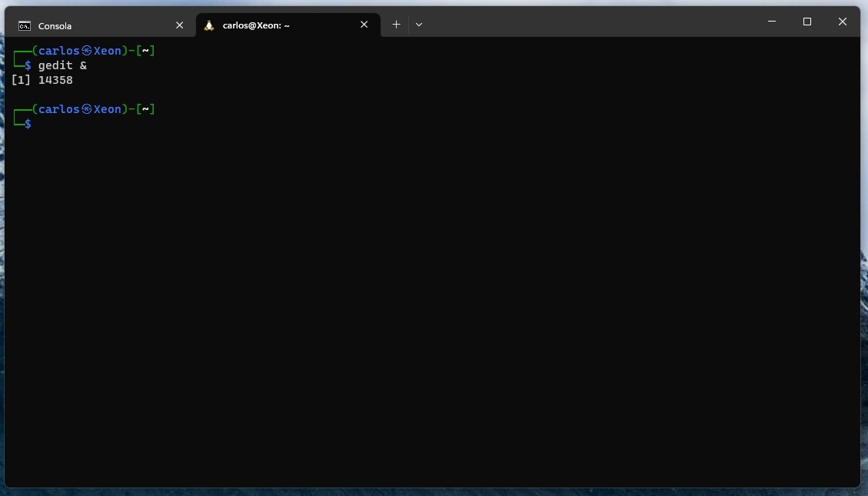Viewport: 868px width, 496px height.
Task: Click the 'gedit &' command text
Action: coord(62,65)
